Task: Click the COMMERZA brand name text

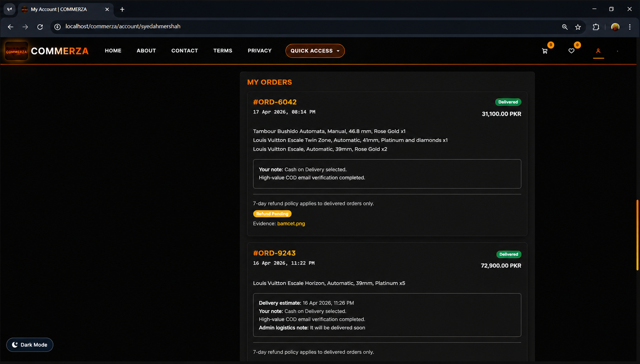Action: coord(60,51)
